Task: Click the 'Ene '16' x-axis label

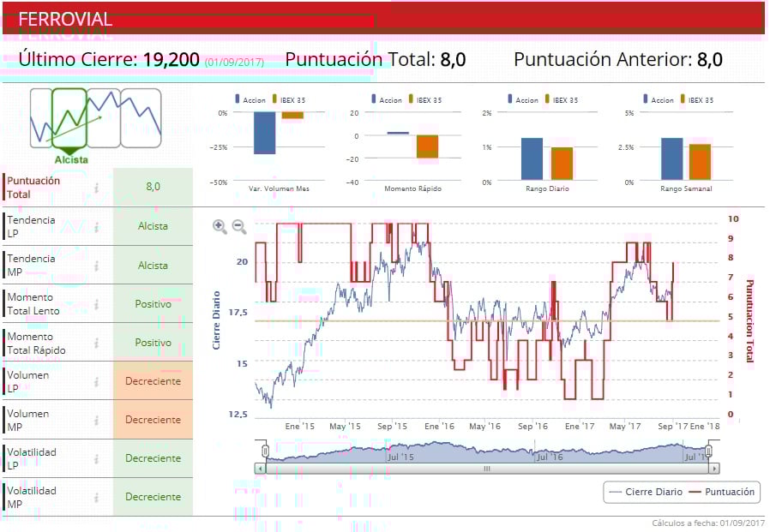Action: pos(439,426)
